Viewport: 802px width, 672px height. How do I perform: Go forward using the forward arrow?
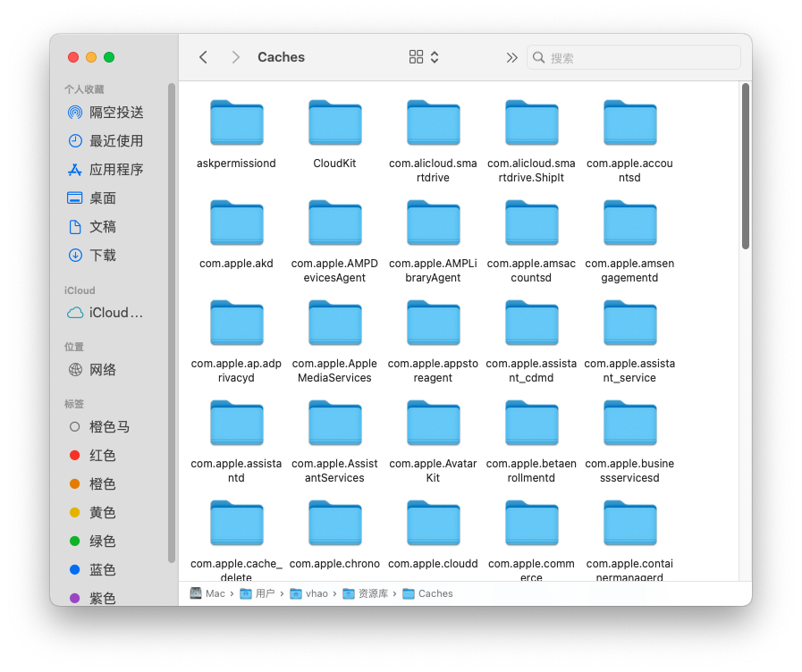pos(235,56)
